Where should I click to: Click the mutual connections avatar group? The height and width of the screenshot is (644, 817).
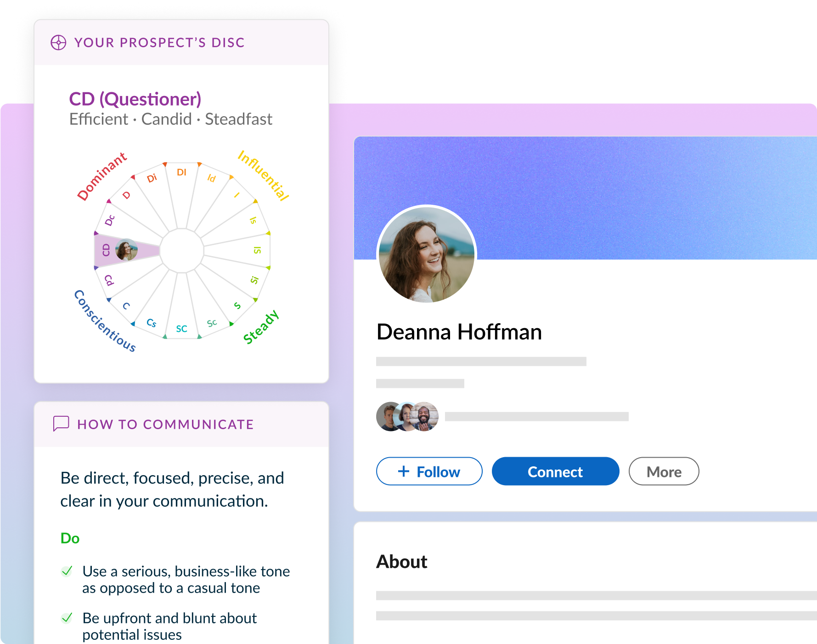pos(407,417)
